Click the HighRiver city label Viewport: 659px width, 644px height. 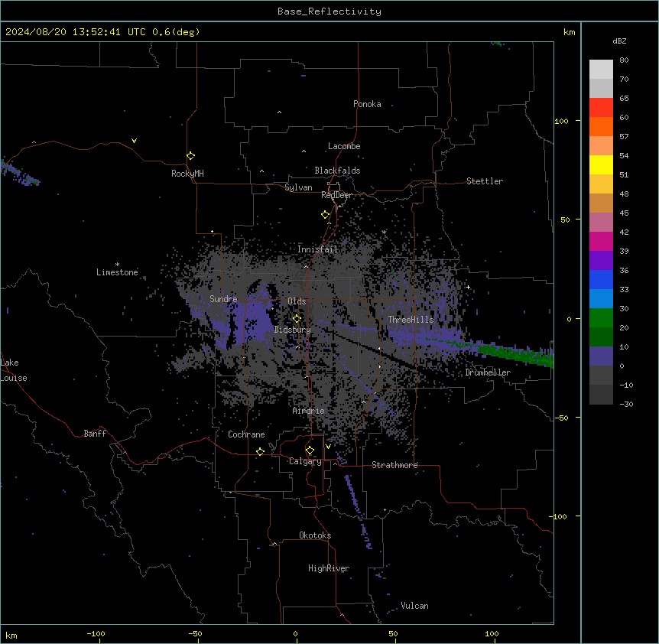point(329,568)
